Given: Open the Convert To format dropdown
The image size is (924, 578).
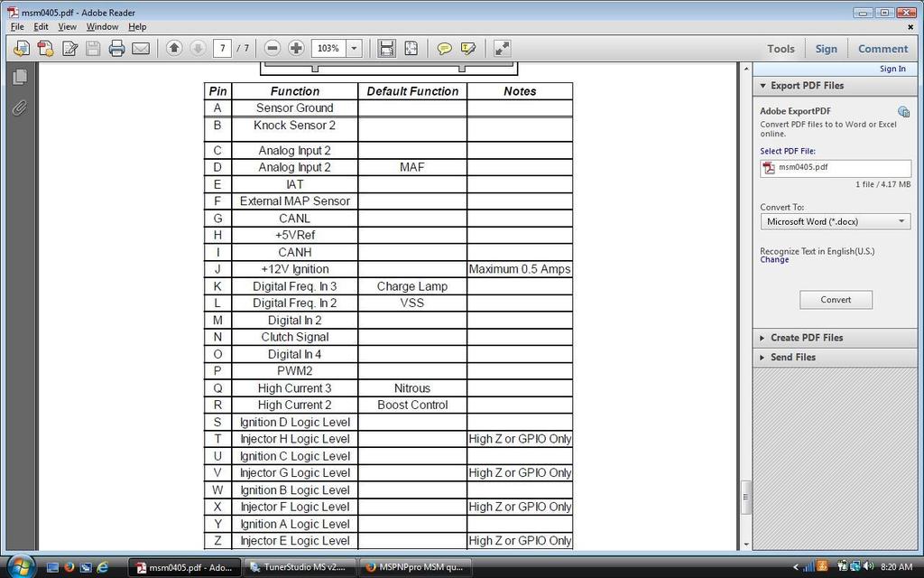Looking at the screenshot, I should pos(835,222).
